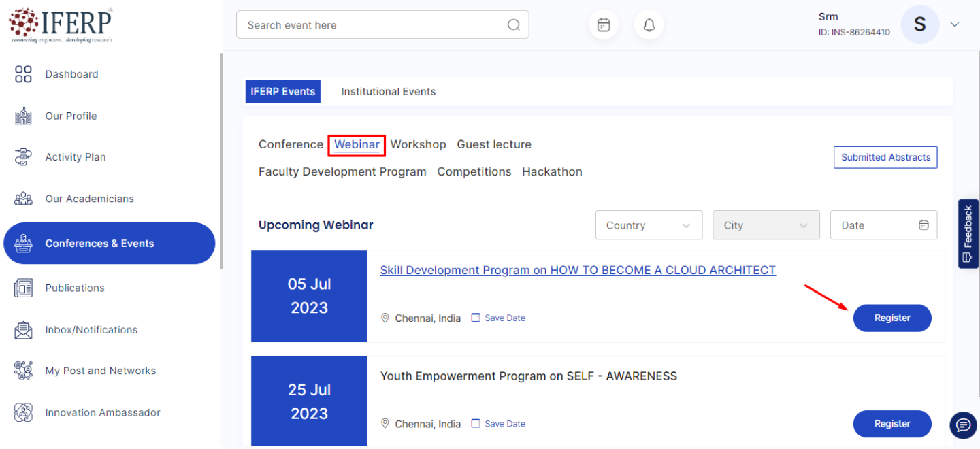Viewport: 980px width, 449px height.
Task: Click the calendar icon in top bar
Action: [x=604, y=25]
